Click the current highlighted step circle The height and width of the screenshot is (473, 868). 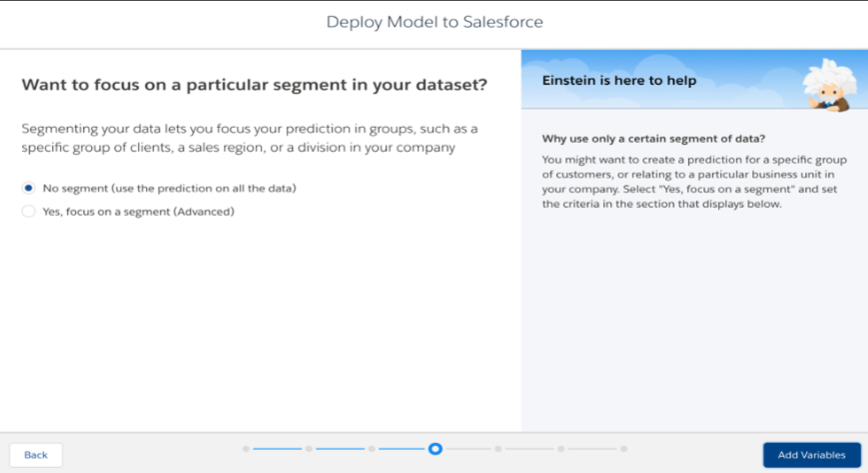click(x=435, y=449)
